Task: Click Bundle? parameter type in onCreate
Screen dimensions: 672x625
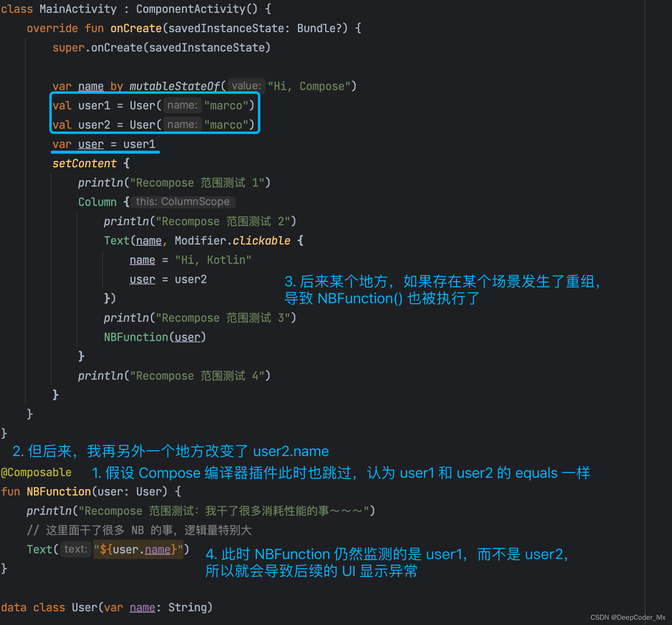Action: pyautogui.click(x=320, y=28)
